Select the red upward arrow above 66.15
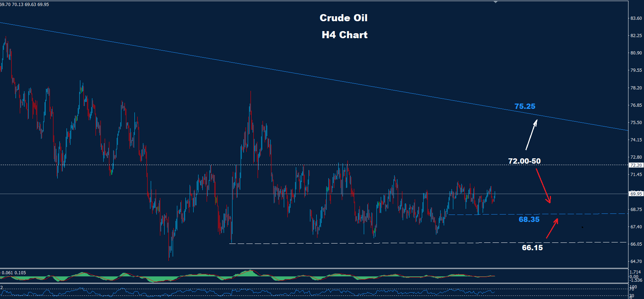Viewport: 644px width, 299px height. [552, 228]
